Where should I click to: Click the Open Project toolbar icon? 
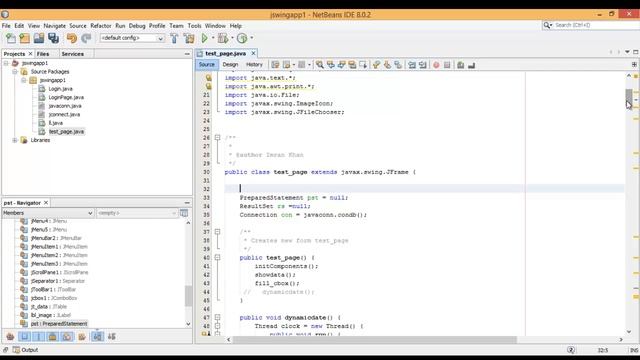click(39, 38)
